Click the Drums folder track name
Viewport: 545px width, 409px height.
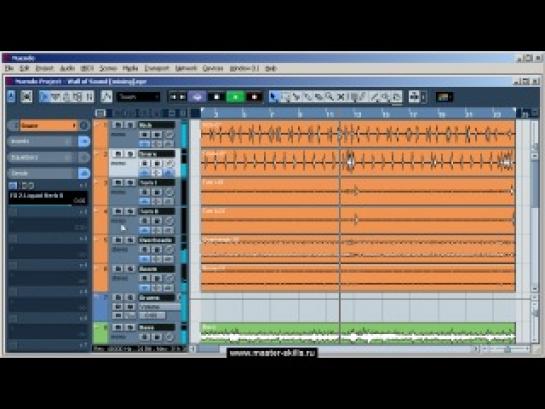[156, 298]
